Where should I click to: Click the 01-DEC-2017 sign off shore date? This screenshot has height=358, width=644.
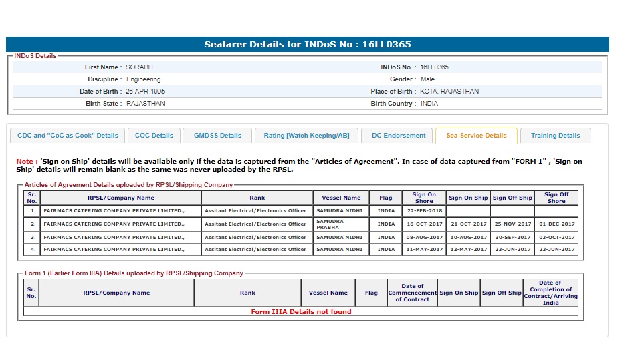click(x=556, y=224)
